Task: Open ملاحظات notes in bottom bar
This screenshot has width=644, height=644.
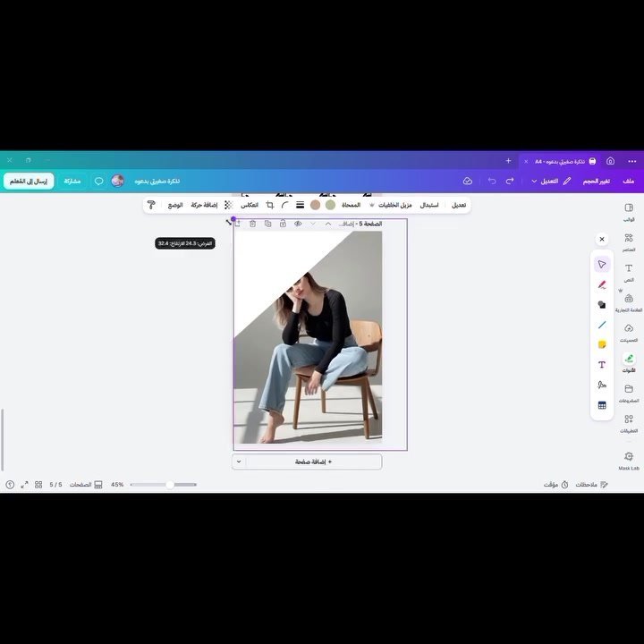Action: point(591,485)
